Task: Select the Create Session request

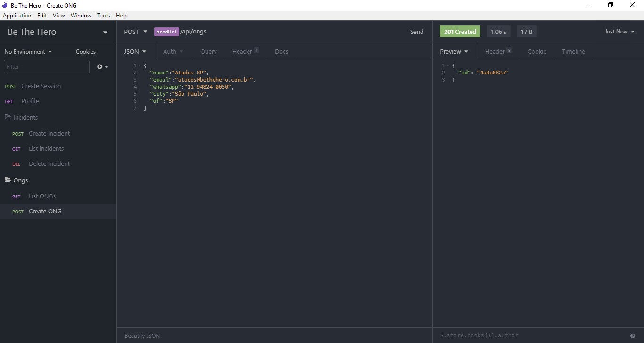Action: 58,86
